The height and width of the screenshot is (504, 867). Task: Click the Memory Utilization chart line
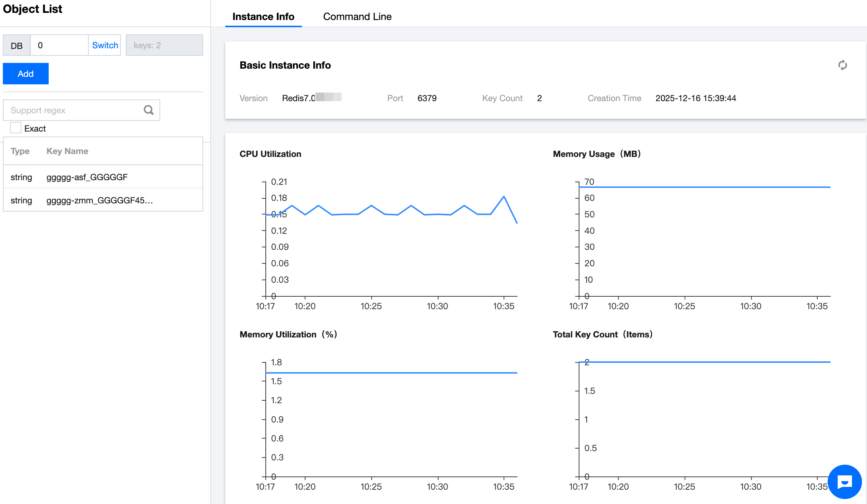point(391,373)
